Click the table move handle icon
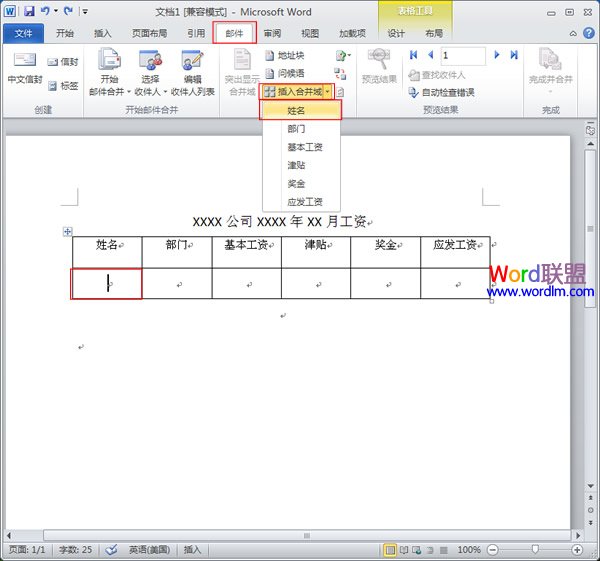600x561 pixels. [x=68, y=232]
